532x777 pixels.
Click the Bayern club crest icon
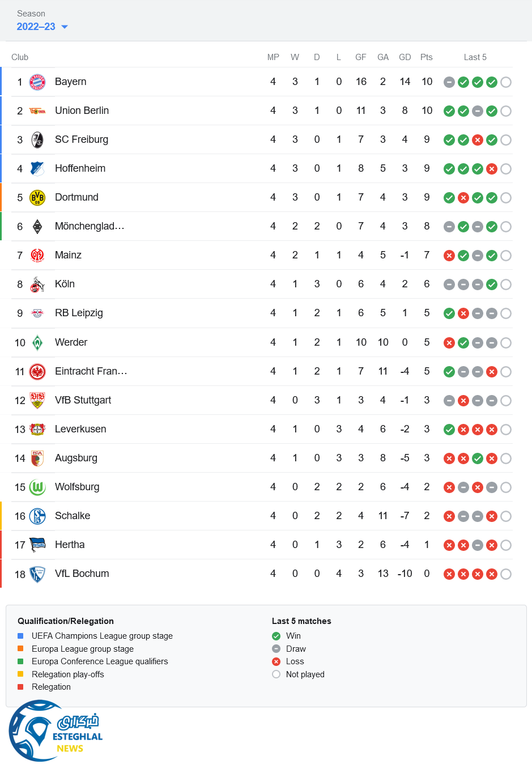point(37,82)
